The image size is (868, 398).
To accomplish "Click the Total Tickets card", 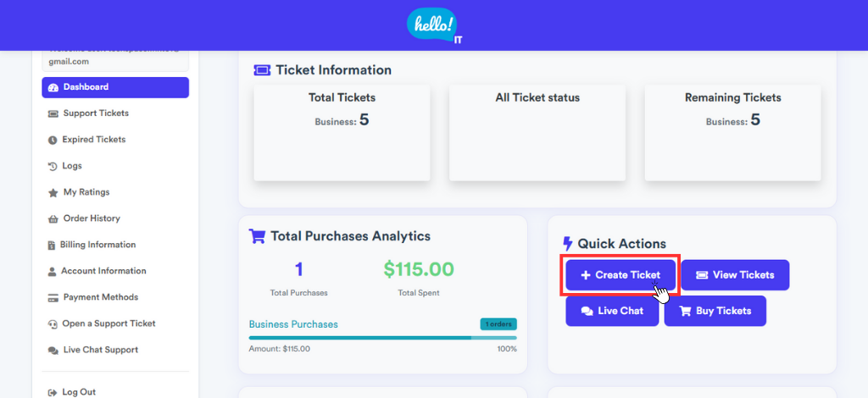I will (x=342, y=132).
